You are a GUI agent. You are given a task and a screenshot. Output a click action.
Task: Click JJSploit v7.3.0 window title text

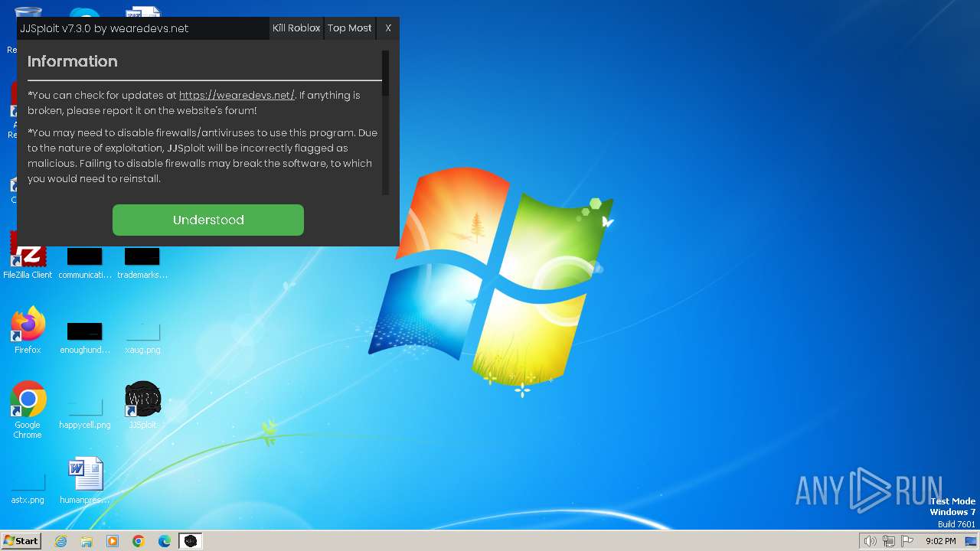click(104, 28)
